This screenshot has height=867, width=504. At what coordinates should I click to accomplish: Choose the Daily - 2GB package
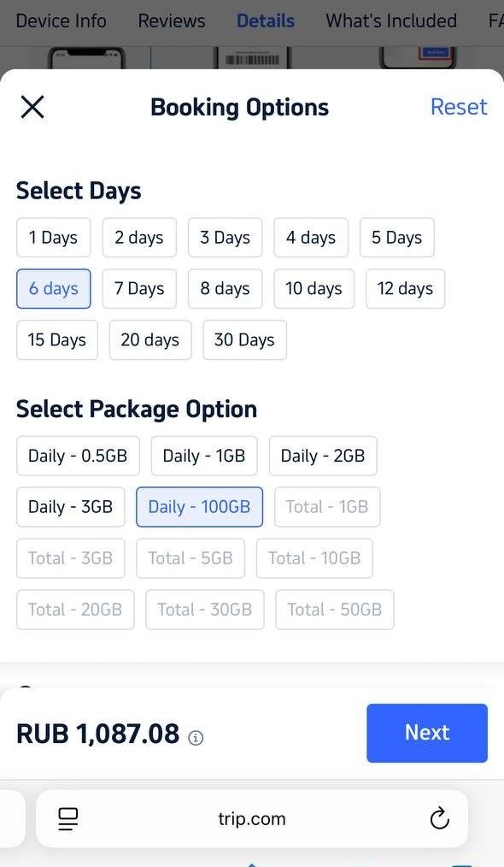(323, 456)
